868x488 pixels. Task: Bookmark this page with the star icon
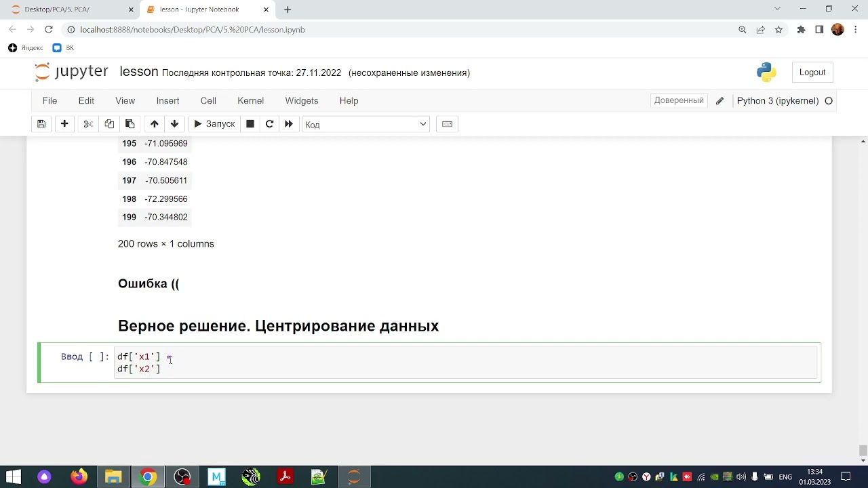coord(778,30)
